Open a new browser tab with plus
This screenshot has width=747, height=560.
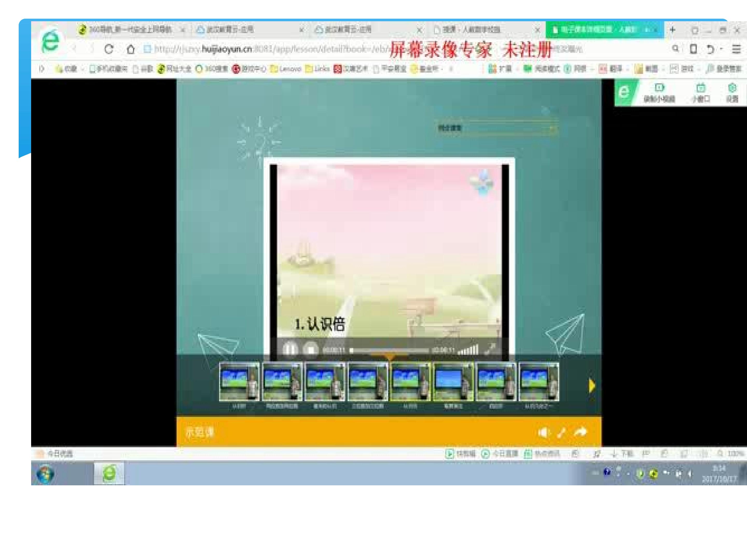[672, 30]
